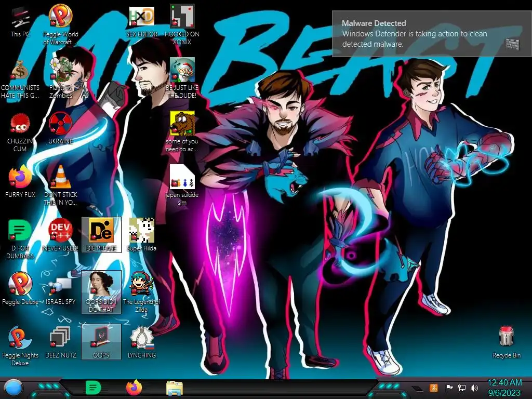Screen dimensions: 532x399
Task: Click the Start orb button
Action: pyautogui.click(x=13, y=389)
